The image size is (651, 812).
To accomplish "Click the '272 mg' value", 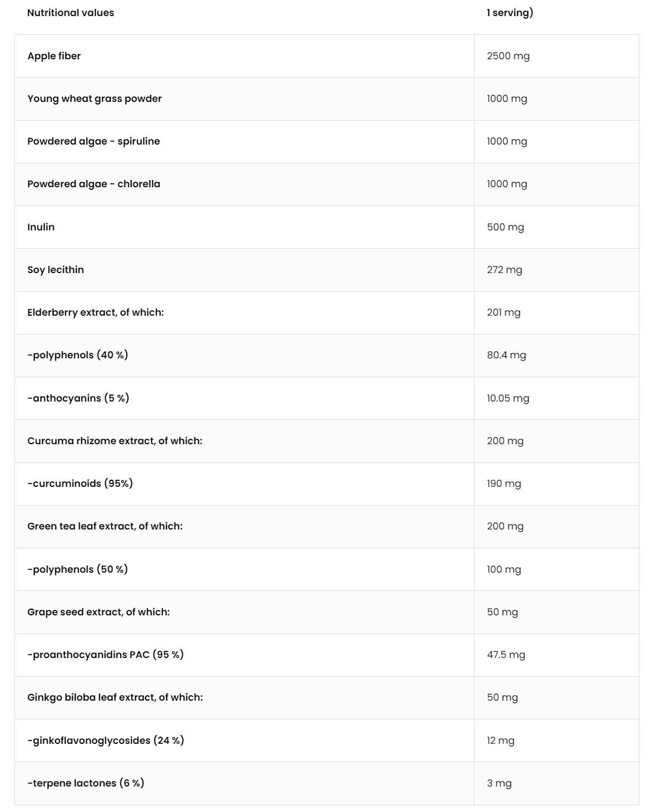I will (504, 270).
